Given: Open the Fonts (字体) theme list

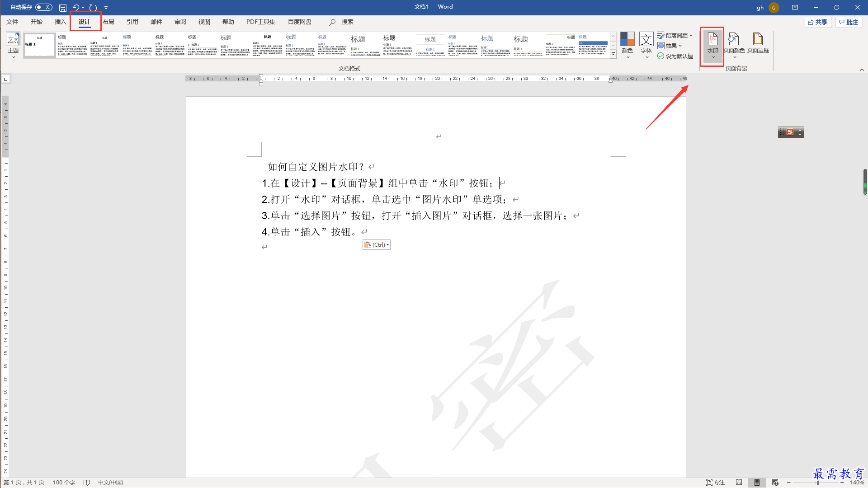Looking at the screenshot, I should [x=646, y=45].
